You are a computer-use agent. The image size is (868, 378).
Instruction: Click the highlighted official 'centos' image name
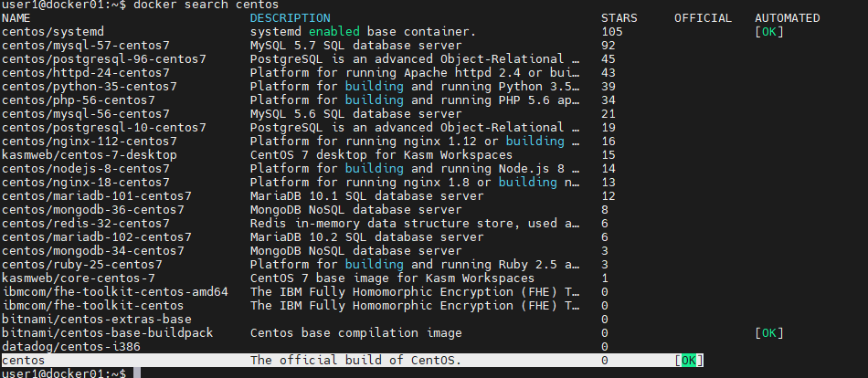point(24,361)
